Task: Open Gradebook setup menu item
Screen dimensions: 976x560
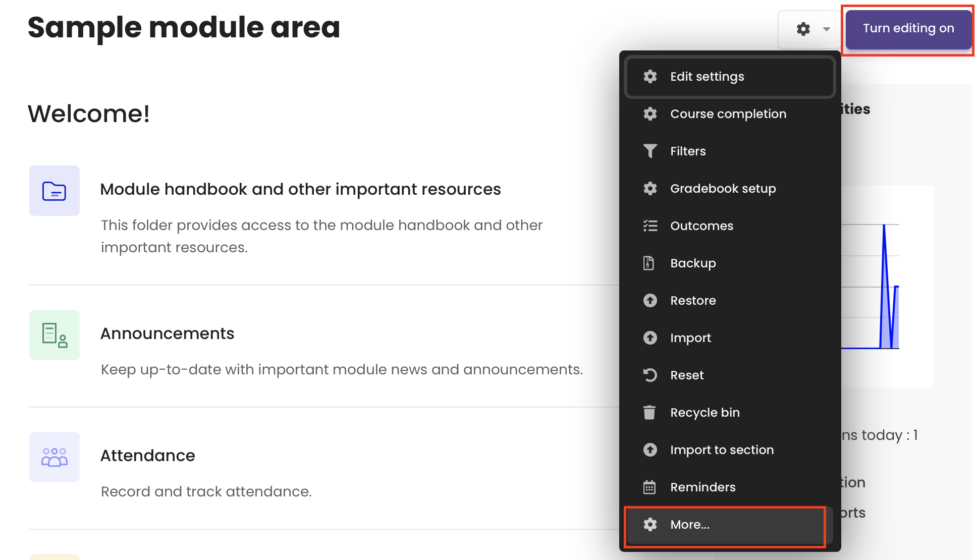Action: (x=730, y=189)
